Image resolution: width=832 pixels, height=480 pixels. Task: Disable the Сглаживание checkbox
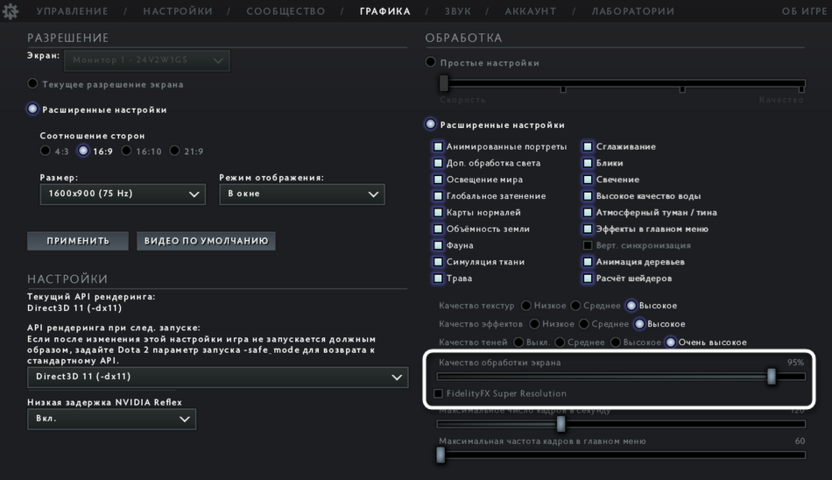(588, 147)
